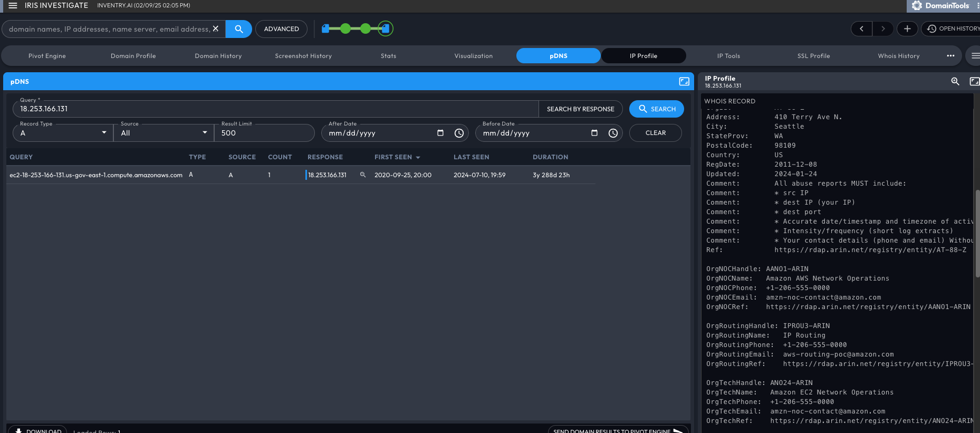Image resolution: width=980 pixels, height=433 pixels.
Task: Open the Screenshot History tab
Action: [x=303, y=56]
